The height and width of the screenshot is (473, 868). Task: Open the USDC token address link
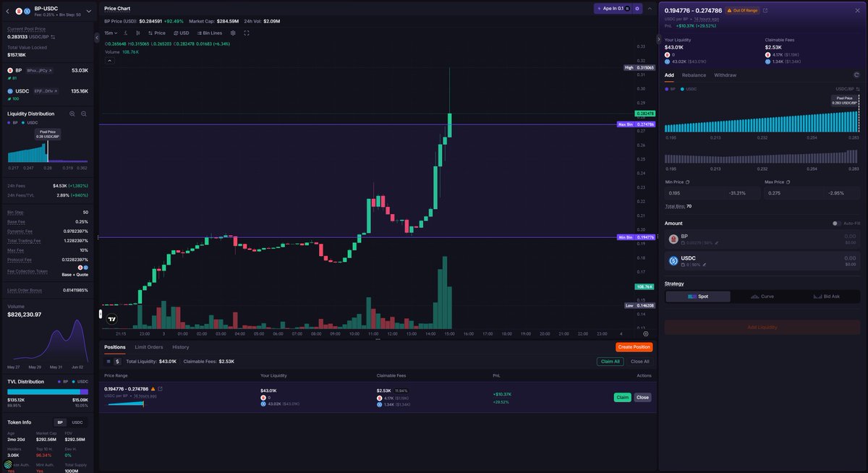coord(46,91)
